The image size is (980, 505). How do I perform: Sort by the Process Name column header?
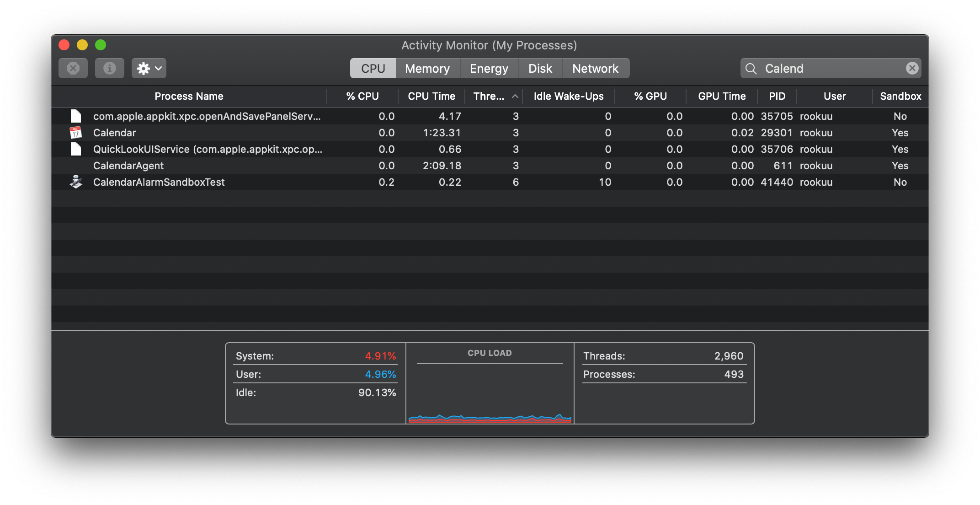tap(189, 96)
